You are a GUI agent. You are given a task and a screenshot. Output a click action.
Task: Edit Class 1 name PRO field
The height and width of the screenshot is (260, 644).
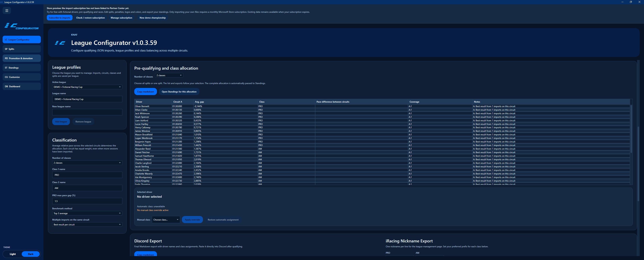(87, 175)
